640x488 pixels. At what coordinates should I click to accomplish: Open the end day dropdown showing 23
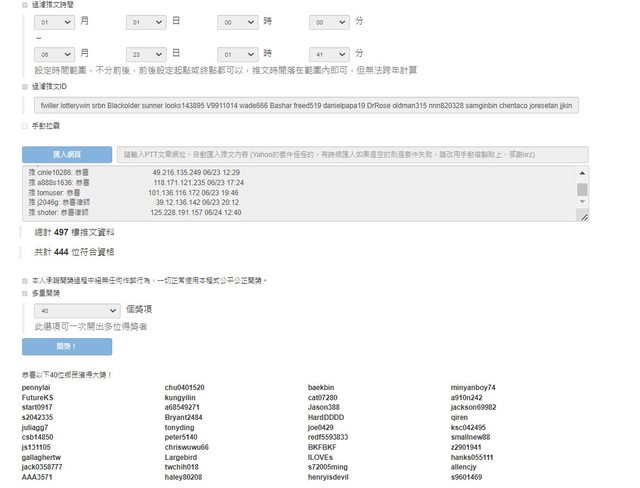click(x=147, y=53)
